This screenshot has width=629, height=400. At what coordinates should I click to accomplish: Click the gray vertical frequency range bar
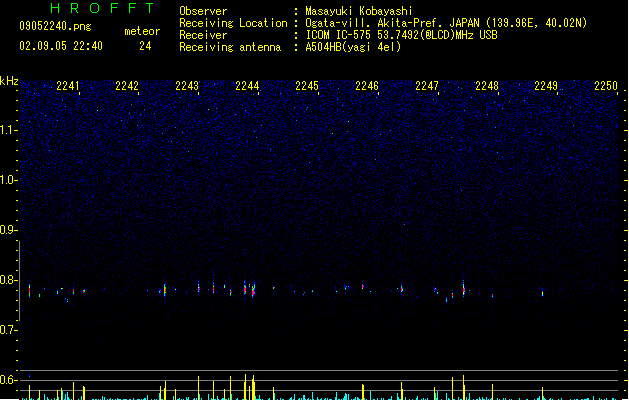tap(19, 281)
